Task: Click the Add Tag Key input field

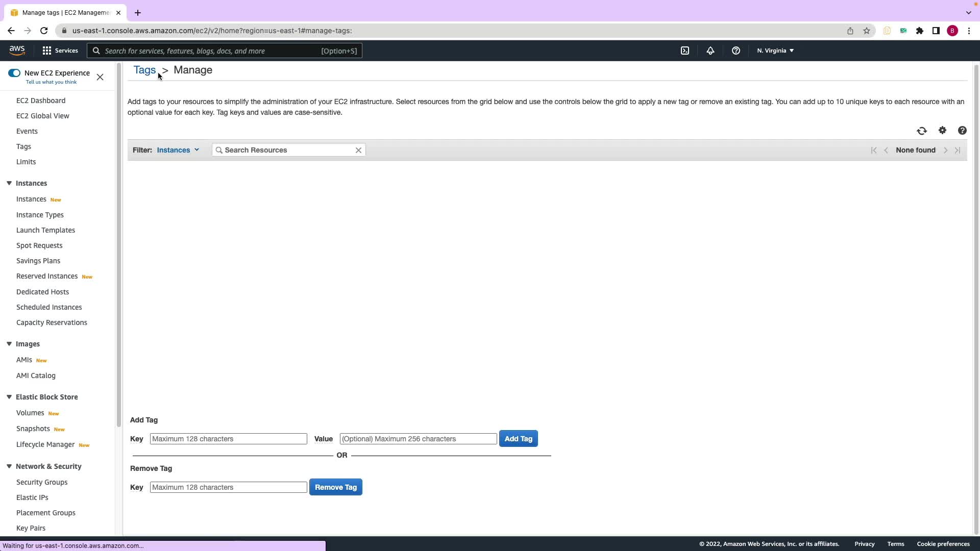Action: pos(228,439)
